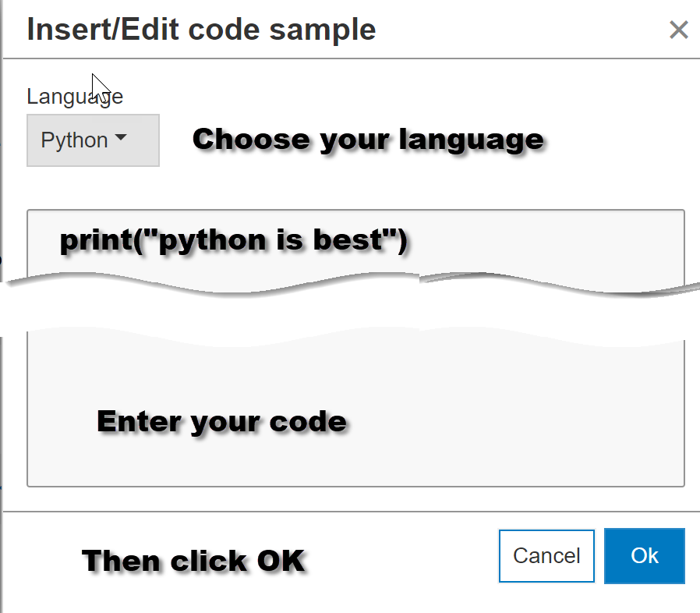700x613 pixels.
Task: Click the Python label in the dropdown
Action: 75,140
